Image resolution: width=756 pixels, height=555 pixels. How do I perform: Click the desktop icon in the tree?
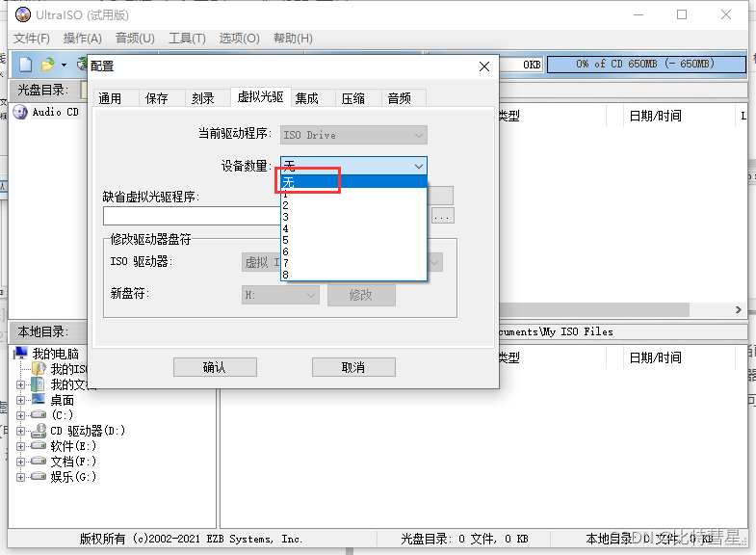pos(39,399)
